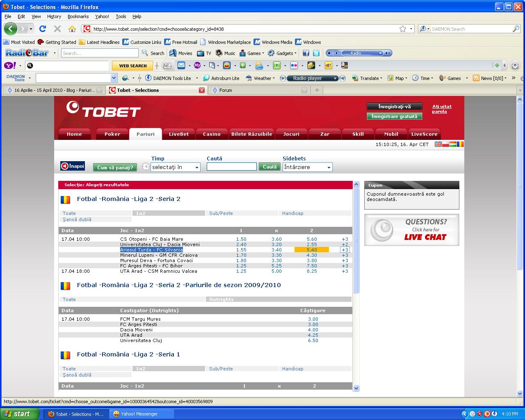Switch site language to English flag

438,144
